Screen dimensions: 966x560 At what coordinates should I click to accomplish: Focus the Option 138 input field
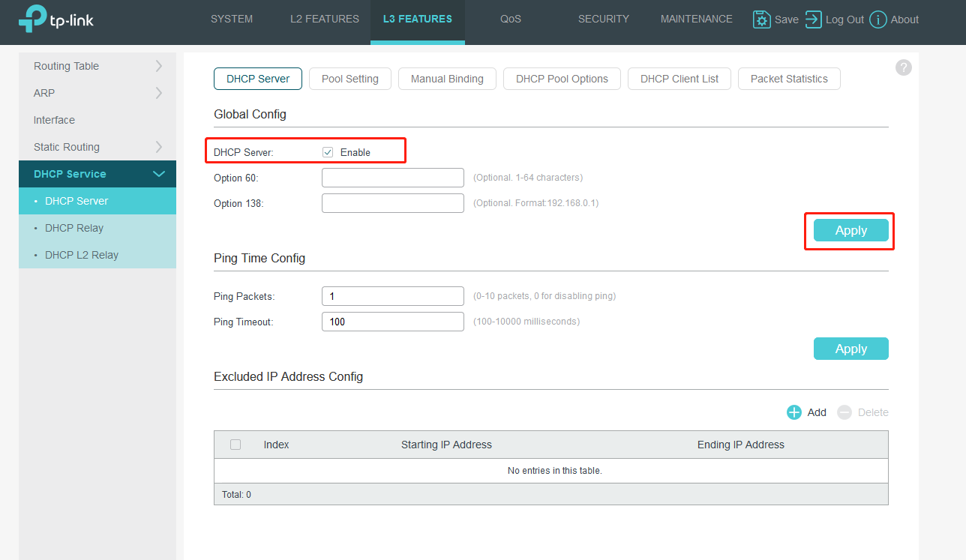393,203
